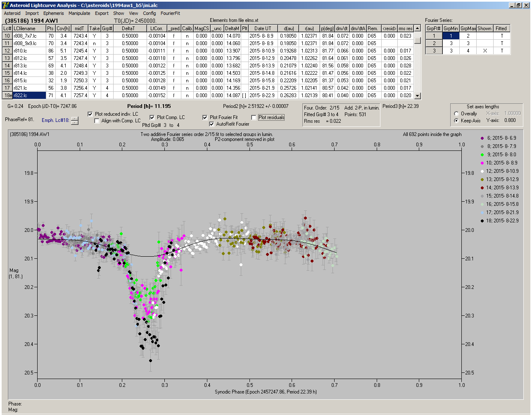Toggle Plot Comp. LC checkbox

coord(152,117)
